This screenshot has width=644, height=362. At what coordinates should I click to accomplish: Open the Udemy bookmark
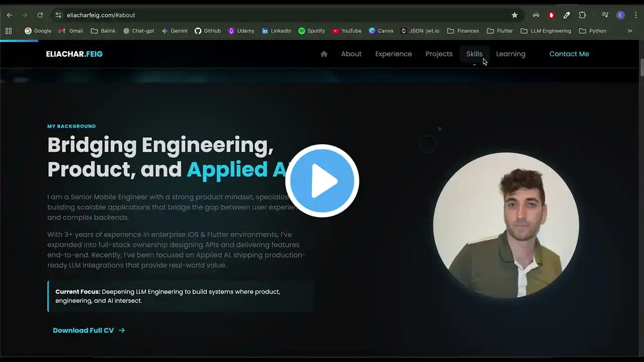241,31
